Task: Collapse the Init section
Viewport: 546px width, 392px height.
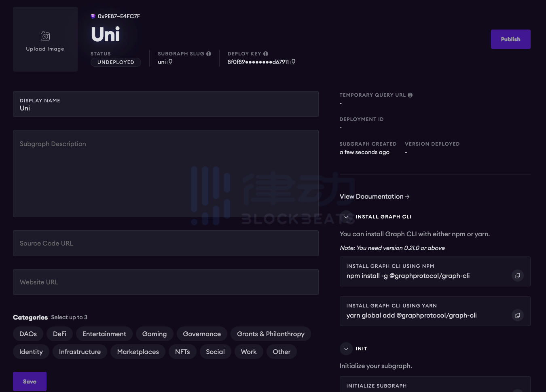Action: pyautogui.click(x=346, y=349)
